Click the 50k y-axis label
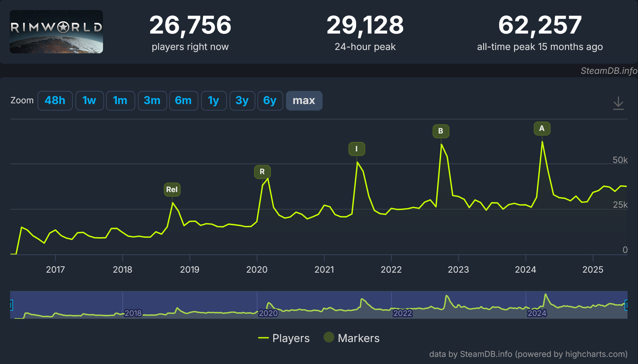This screenshot has height=364, width=638. tap(620, 160)
